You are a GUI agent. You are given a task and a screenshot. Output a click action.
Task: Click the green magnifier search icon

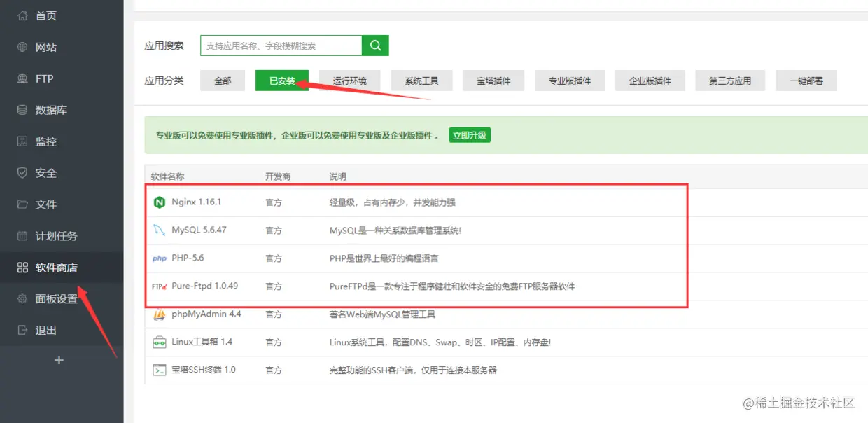coord(375,46)
